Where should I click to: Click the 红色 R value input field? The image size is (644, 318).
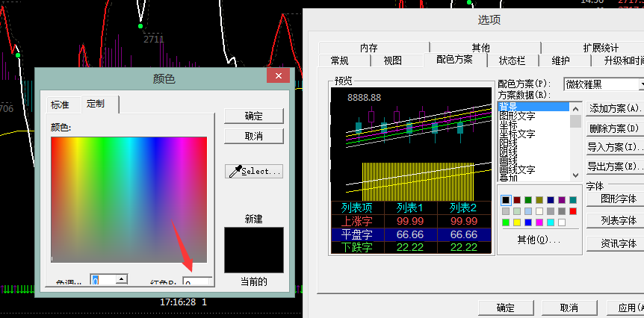click(x=197, y=282)
